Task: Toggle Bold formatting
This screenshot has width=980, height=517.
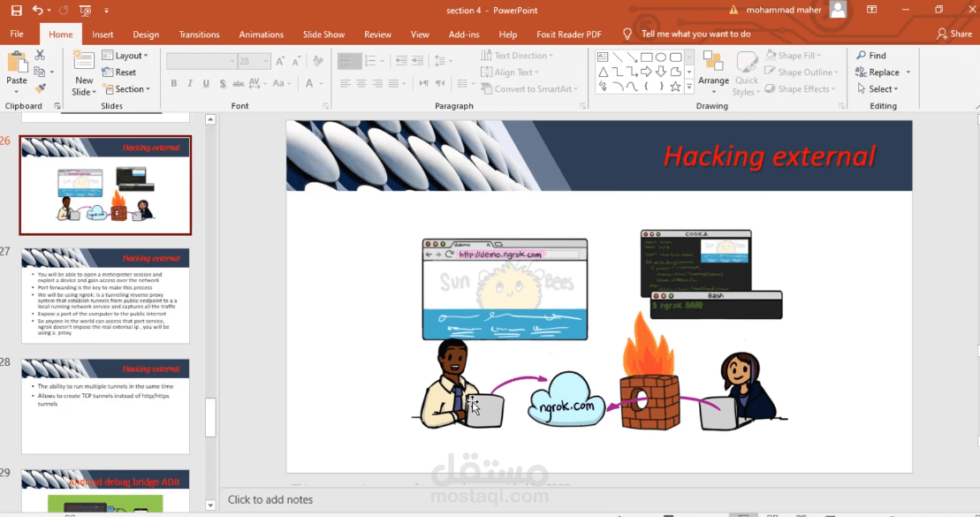Action: (174, 83)
